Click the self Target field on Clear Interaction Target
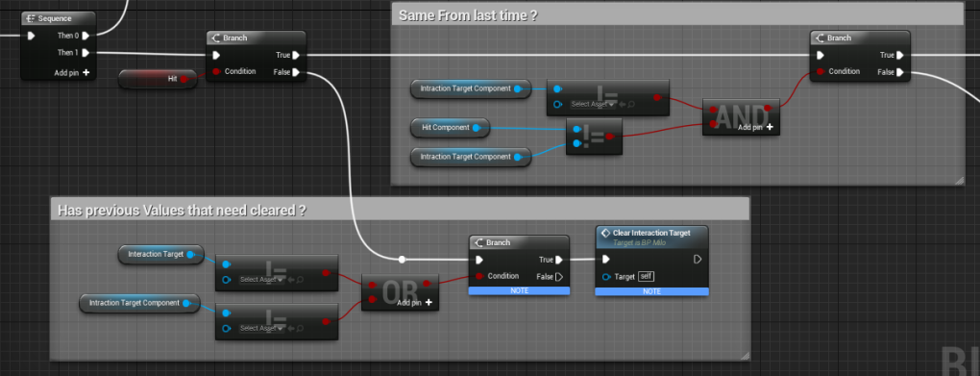Screen dimensions: 980x376 pos(647,277)
